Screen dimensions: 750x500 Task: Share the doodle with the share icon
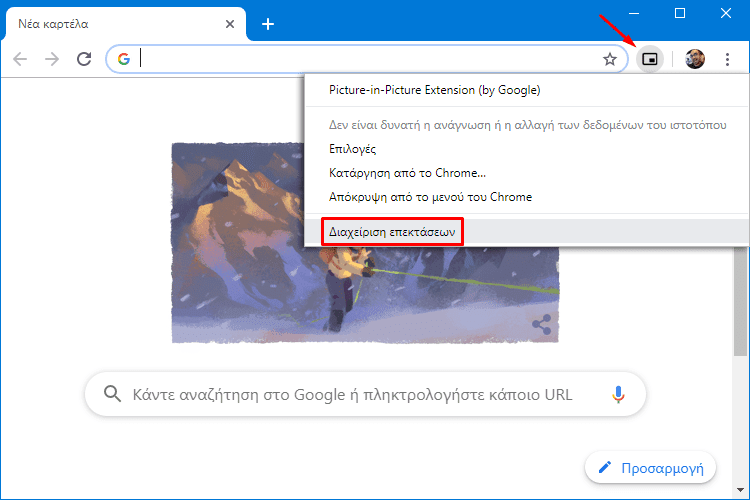[x=541, y=325]
